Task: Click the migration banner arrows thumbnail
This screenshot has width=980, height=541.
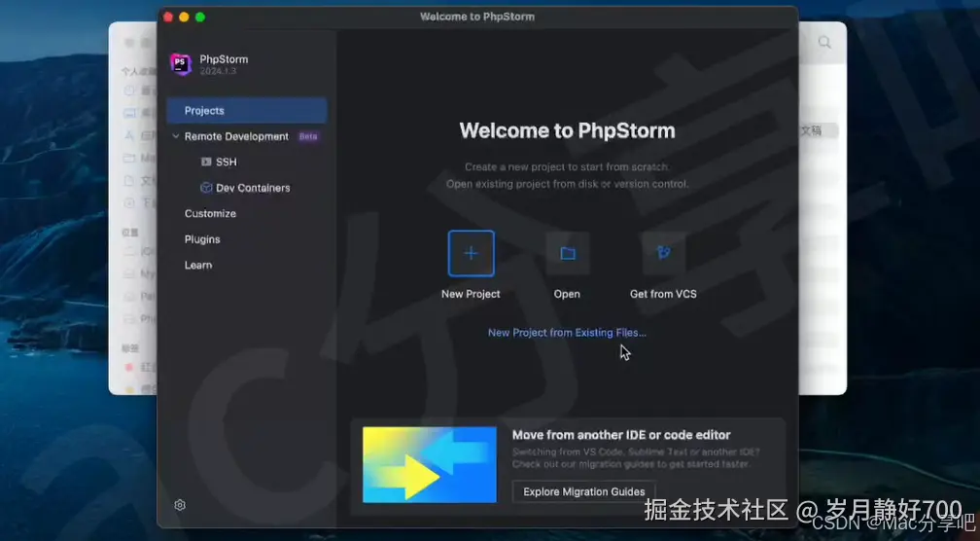Action: (430, 465)
